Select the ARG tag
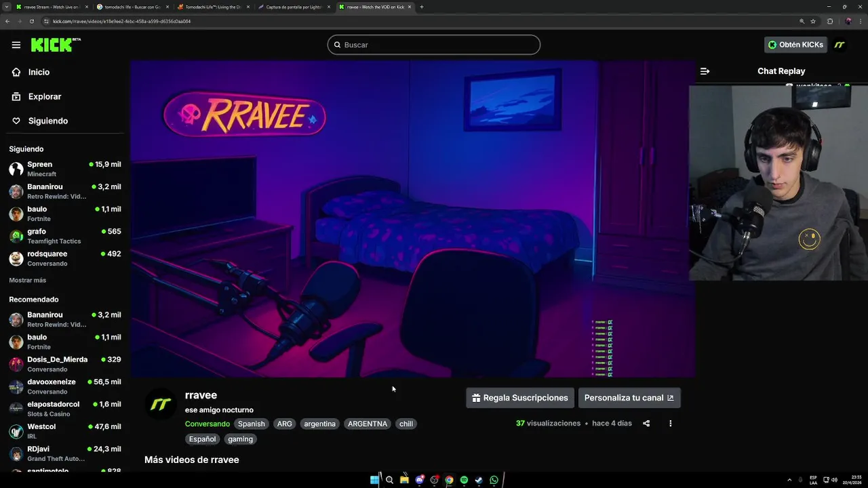Screen dimensions: 868x488 (285, 424)
